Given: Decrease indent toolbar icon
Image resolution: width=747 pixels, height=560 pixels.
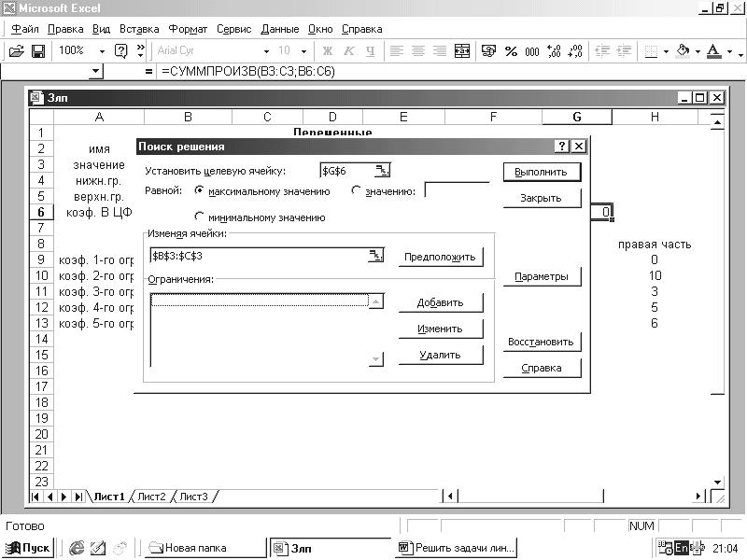Looking at the screenshot, I should pos(602,51).
